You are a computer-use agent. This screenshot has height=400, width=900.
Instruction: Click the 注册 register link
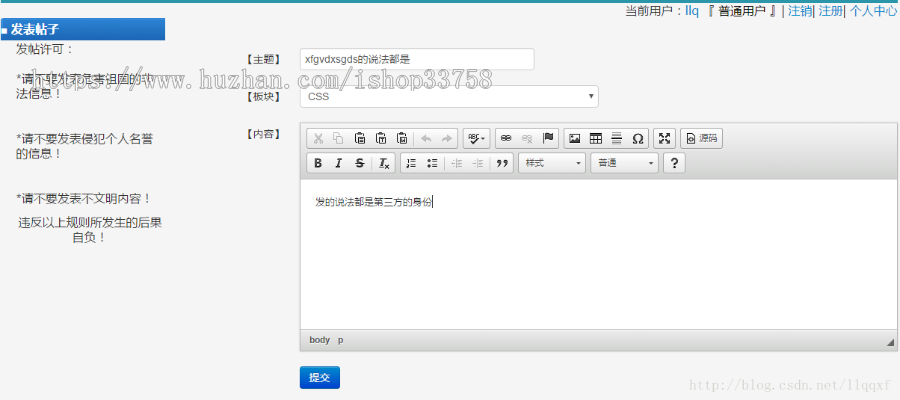[830, 11]
